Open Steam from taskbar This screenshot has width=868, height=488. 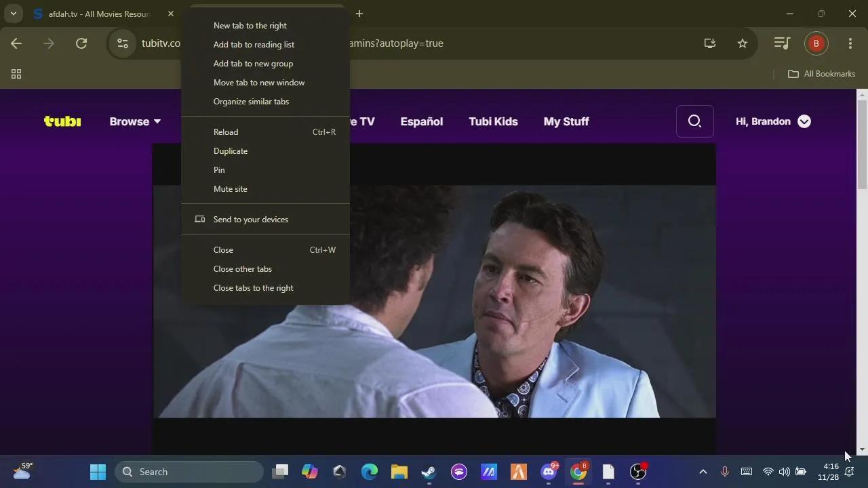point(429,472)
